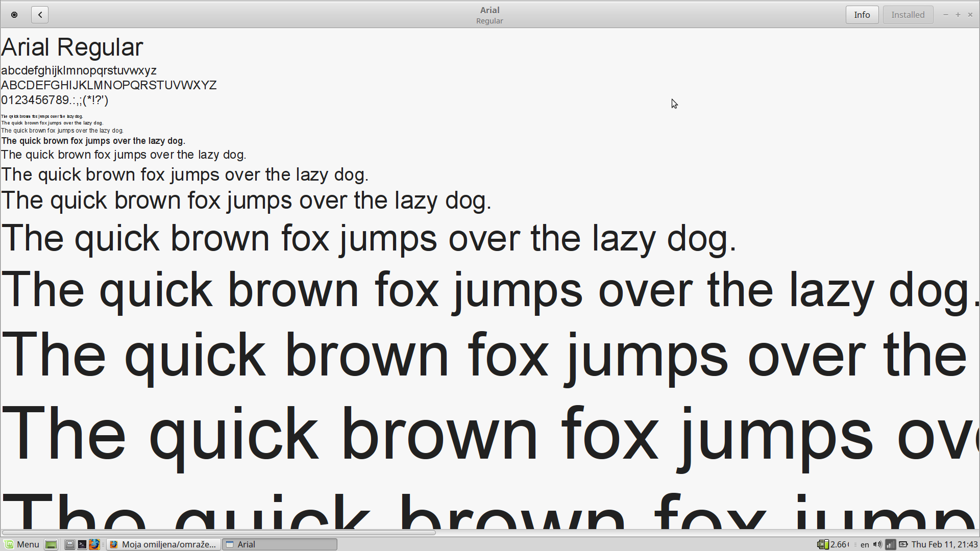
Task: Click the back arrow button
Action: point(40,15)
